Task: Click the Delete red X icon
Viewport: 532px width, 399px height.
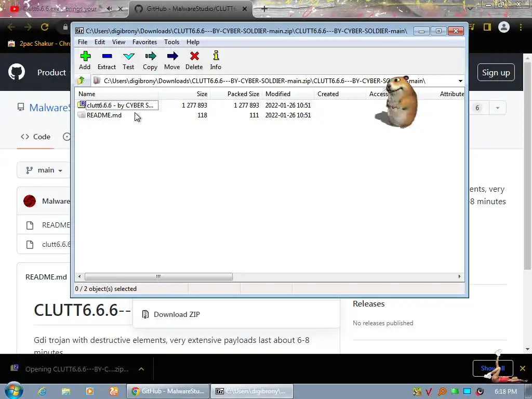Action: (194, 60)
